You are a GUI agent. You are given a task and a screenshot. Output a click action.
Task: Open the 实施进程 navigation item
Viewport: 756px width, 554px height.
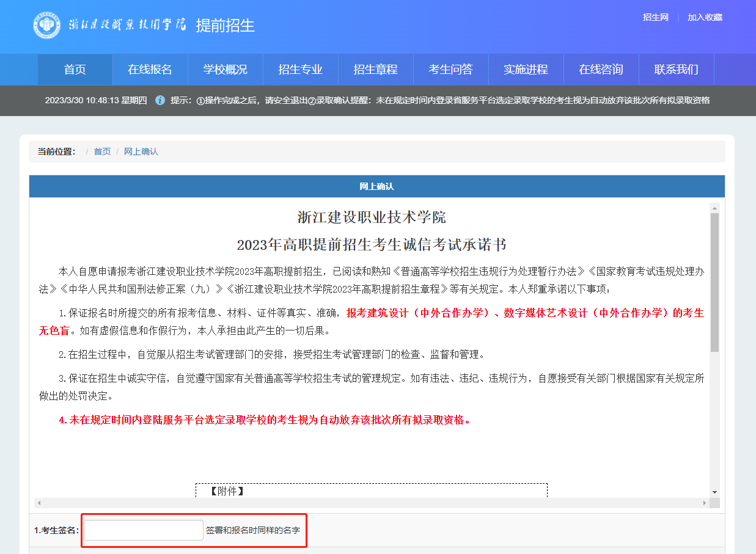(526, 70)
